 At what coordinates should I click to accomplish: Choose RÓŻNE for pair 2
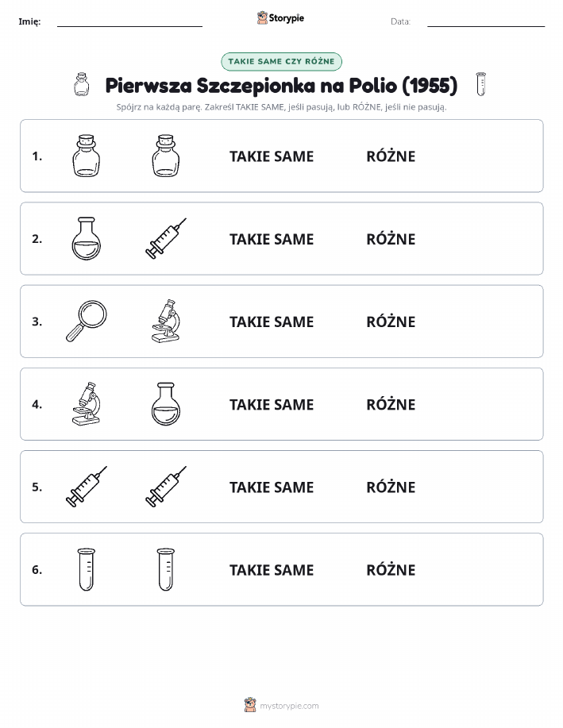click(x=391, y=239)
